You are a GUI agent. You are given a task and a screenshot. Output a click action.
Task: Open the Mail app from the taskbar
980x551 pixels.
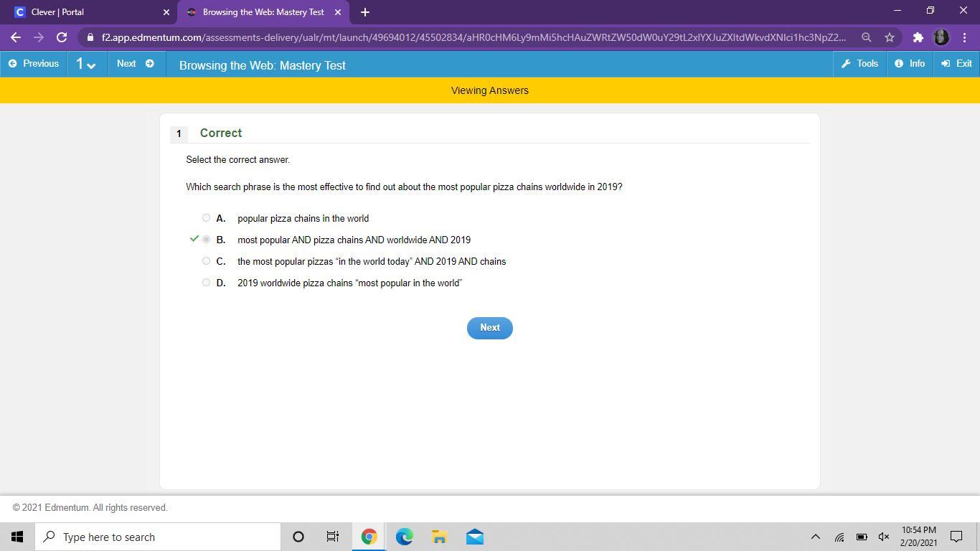point(474,537)
